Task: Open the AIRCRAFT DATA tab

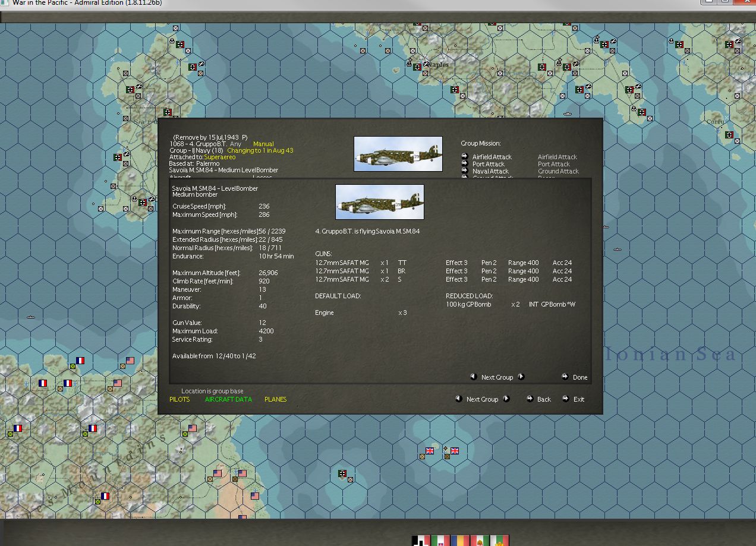Action: (x=228, y=399)
